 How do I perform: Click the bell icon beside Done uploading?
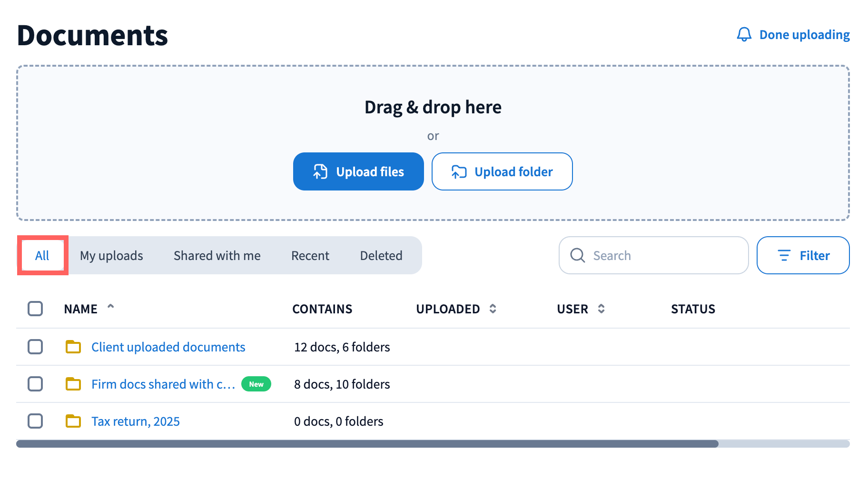pyautogui.click(x=744, y=35)
